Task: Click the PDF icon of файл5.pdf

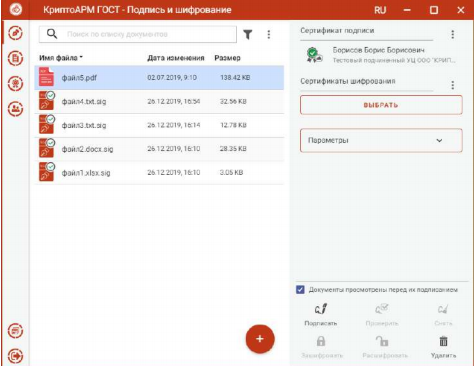Action: [x=46, y=77]
